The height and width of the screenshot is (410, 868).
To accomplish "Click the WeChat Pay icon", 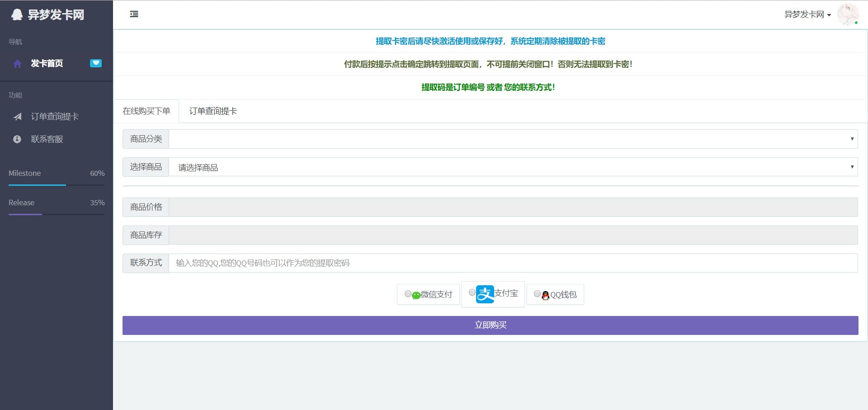I will point(415,294).
